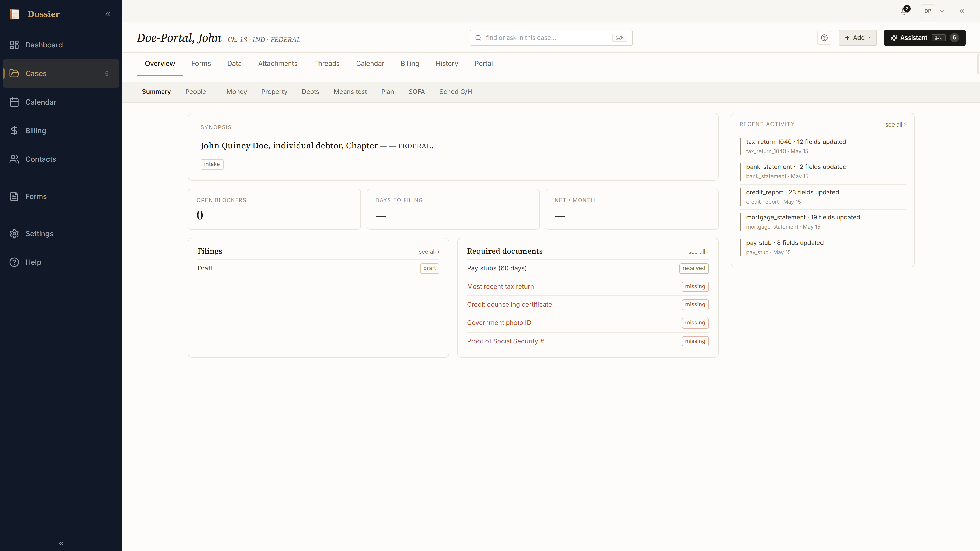
Task: Select the People sub-tab
Action: [199, 92]
